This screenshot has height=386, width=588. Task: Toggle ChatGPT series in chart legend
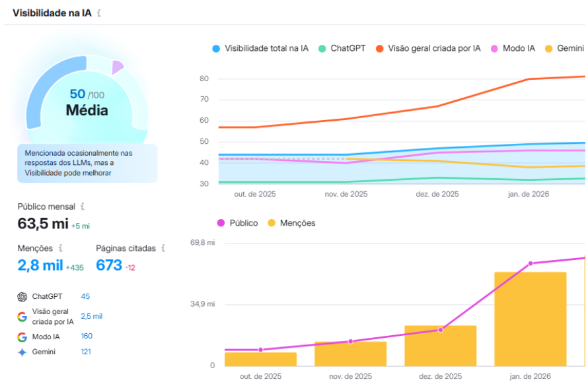click(x=342, y=48)
